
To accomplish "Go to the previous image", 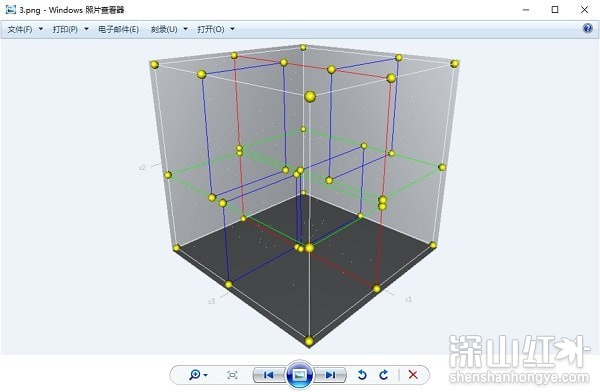I will [x=269, y=375].
